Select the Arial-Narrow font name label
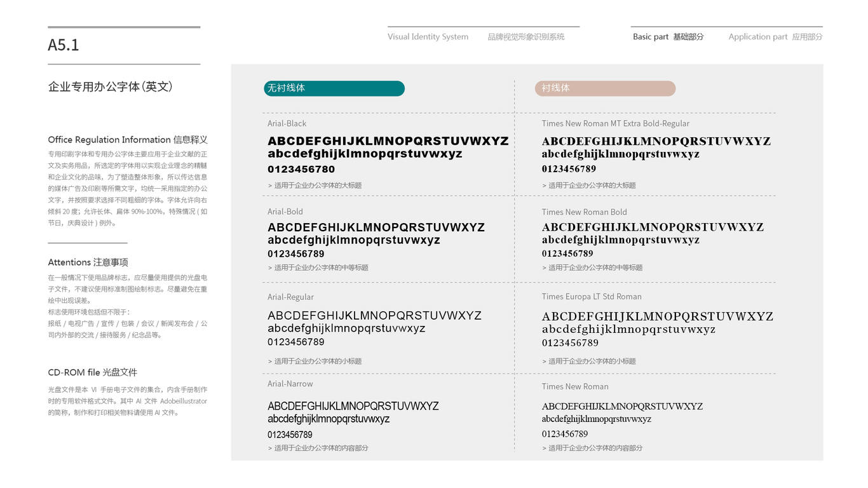Screen dimensions: 868x488 point(290,384)
